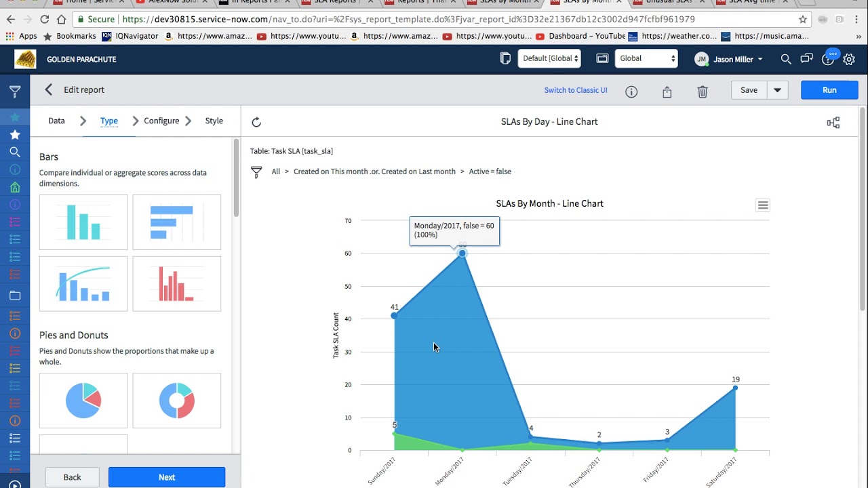Click the share report icon
868x488 pixels.
(x=667, y=91)
